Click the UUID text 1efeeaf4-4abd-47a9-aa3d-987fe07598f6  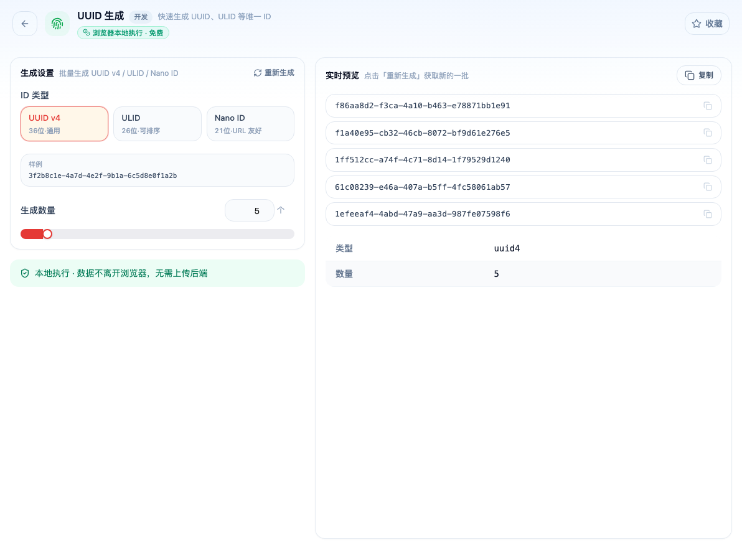pyautogui.click(x=423, y=214)
